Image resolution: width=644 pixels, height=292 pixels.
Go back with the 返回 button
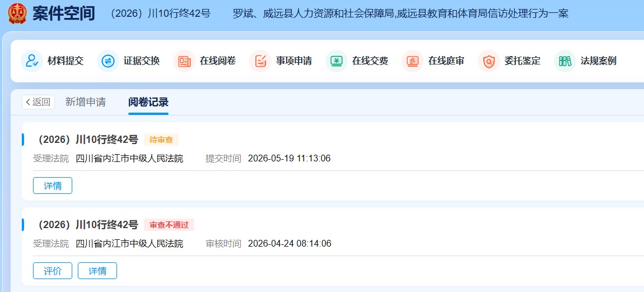tap(39, 102)
